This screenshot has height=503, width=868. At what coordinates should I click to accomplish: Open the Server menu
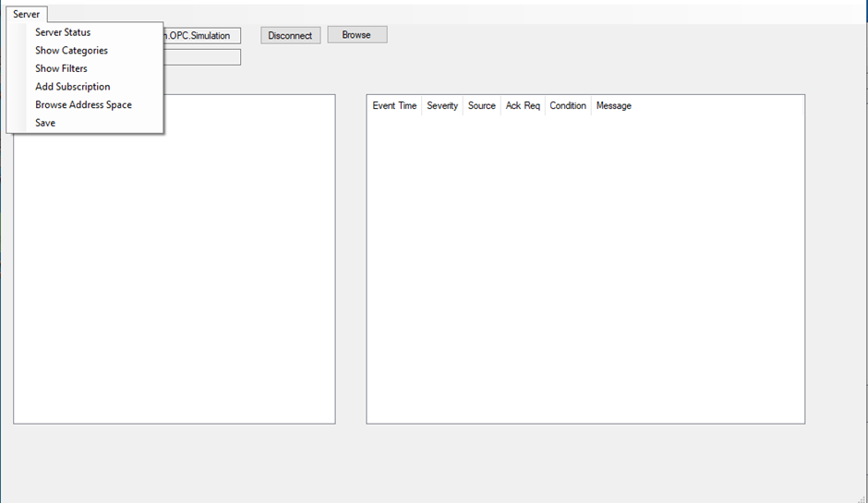26,14
